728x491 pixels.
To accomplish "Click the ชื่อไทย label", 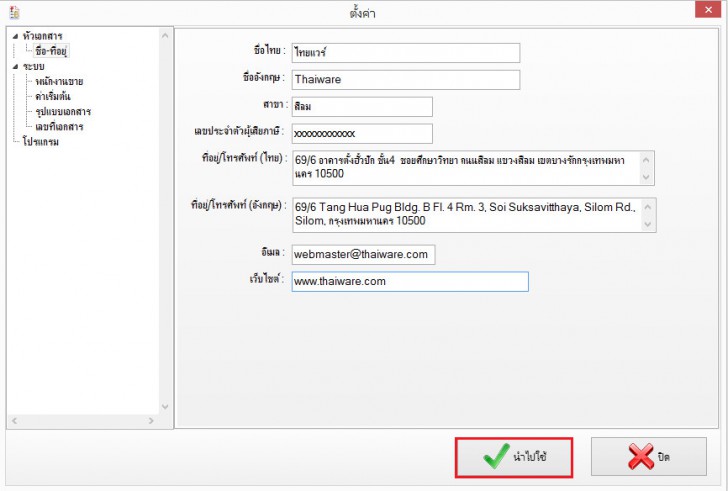I will (x=269, y=50).
